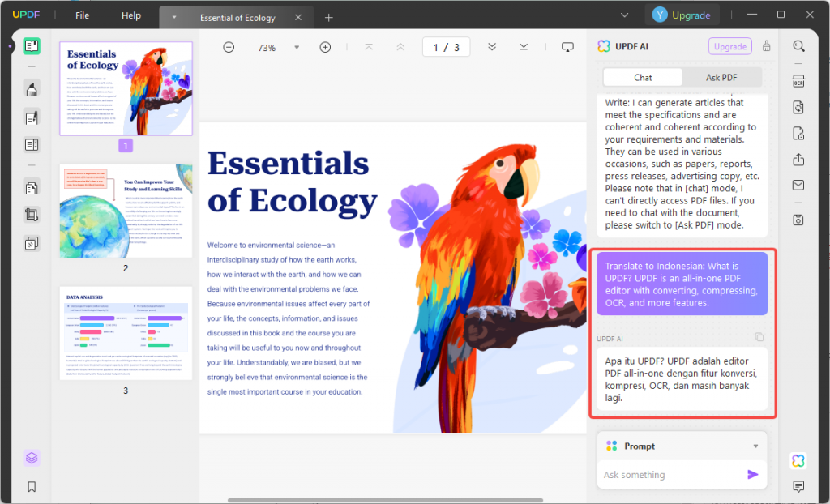This screenshot has height=504, width=830.
Task: Open the File menu
Action: tap(81, 15)
